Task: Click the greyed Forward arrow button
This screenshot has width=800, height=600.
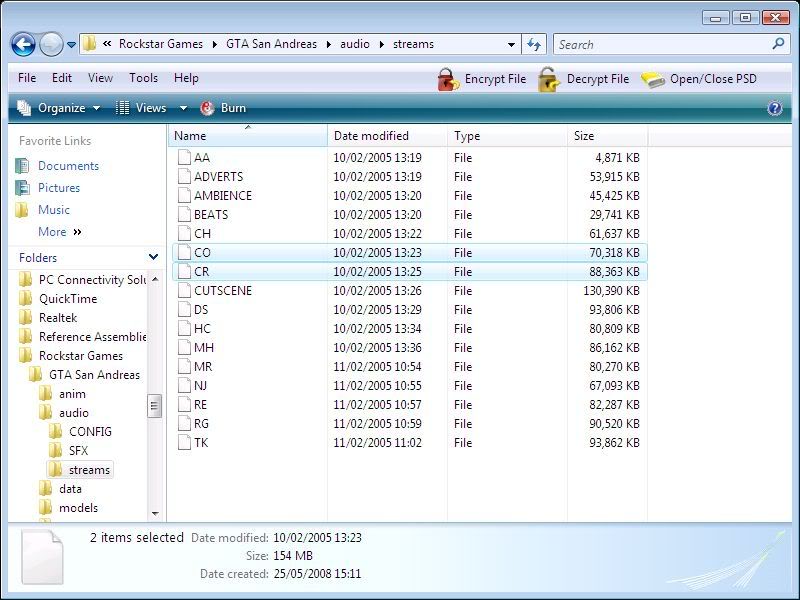Action: click(51, 44)
